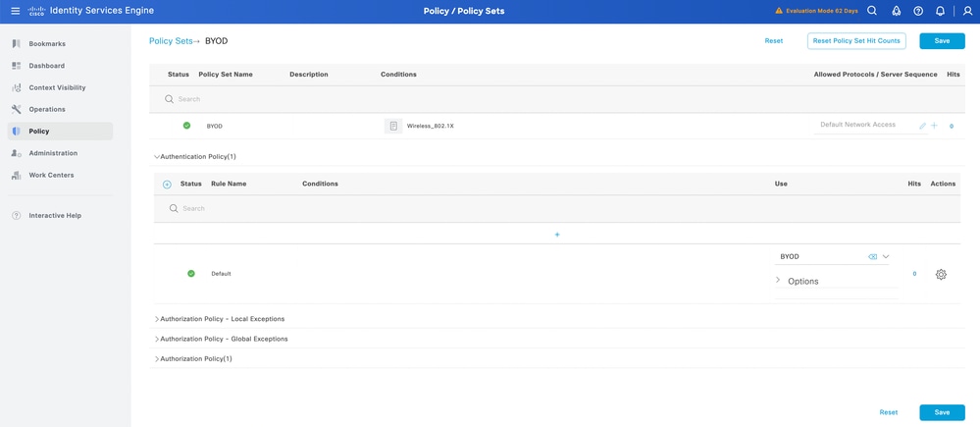Screen dimensions: 980x427
Task: Open the rocket launch icon in header
Action: 896,11
